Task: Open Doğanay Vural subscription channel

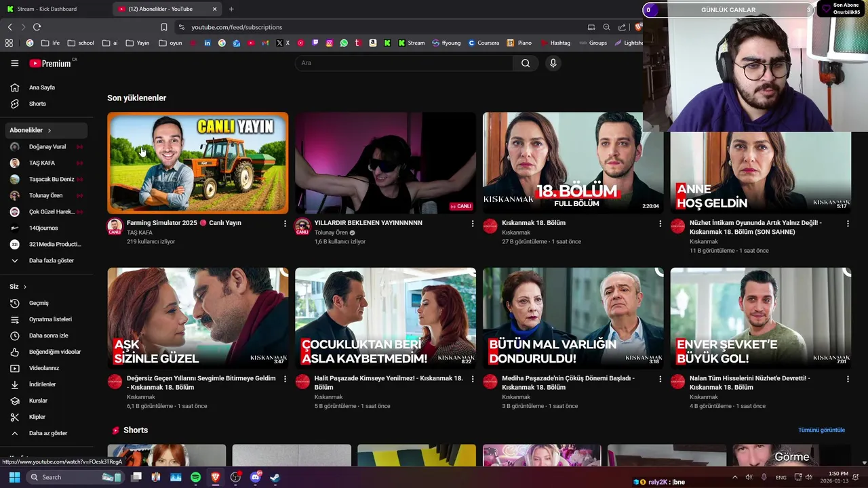Action: tap(47, 146)
